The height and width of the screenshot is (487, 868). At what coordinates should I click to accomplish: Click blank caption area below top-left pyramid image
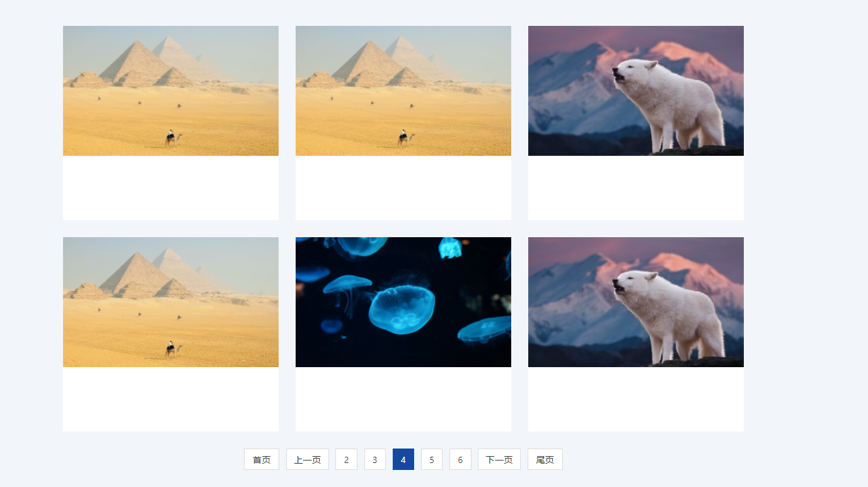tap(171, 188)
